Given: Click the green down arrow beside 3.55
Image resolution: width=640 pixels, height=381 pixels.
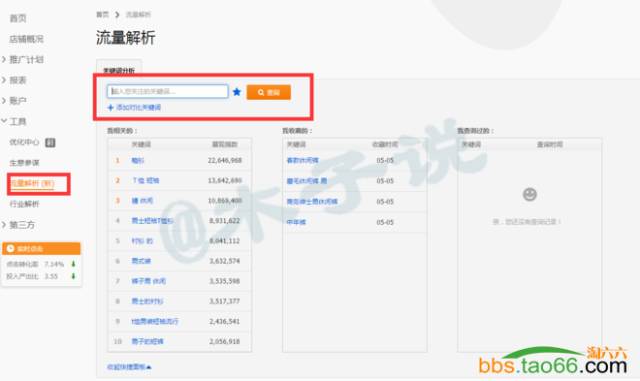Looking at the screenshot, I should 73,276.
